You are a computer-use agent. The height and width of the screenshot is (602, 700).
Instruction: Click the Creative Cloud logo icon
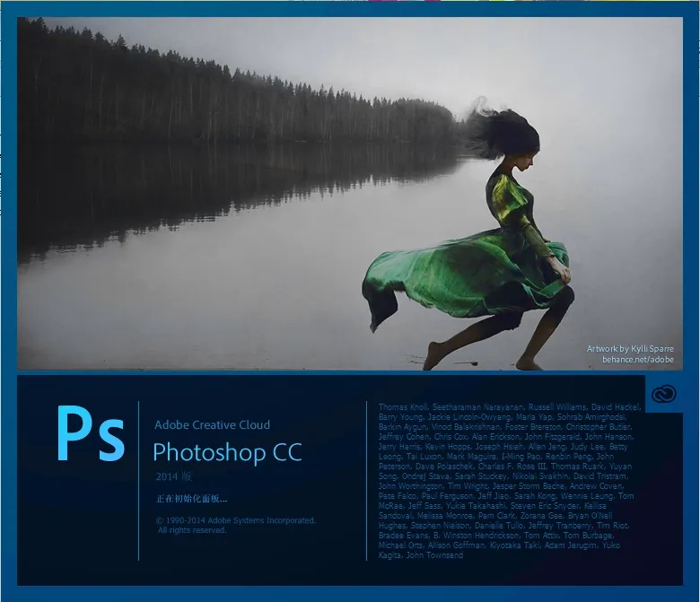point(664,394)
